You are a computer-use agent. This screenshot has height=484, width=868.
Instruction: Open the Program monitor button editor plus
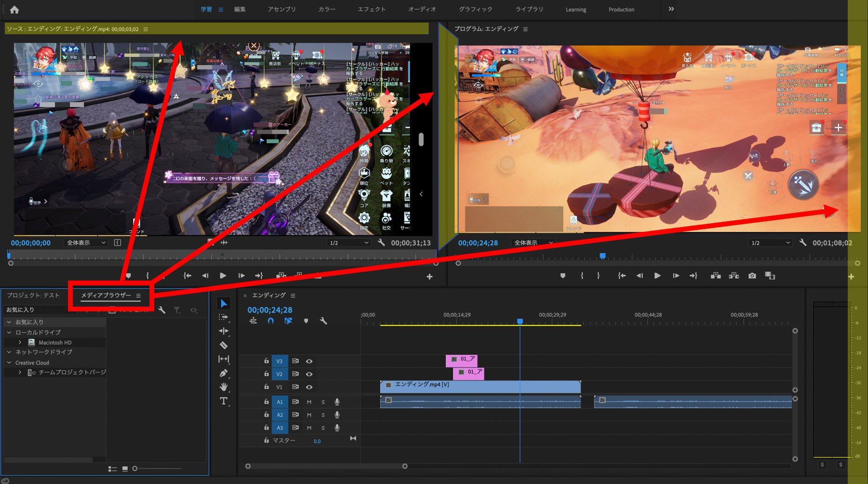click(851, 277)
